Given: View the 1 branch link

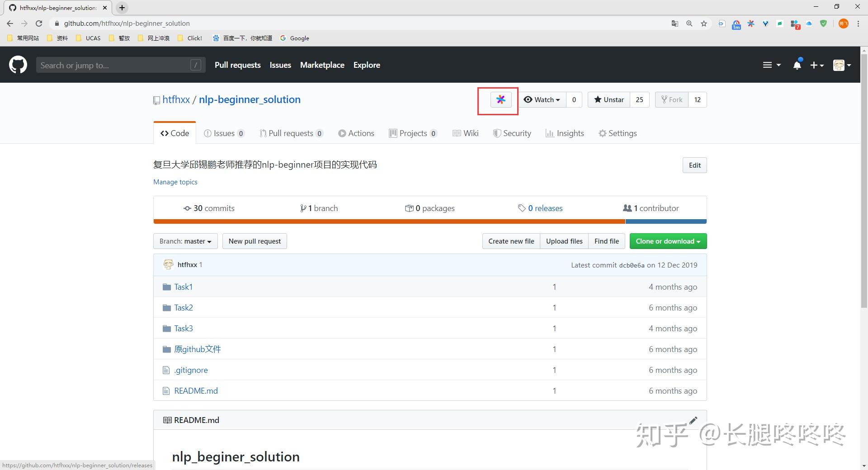Looking at the screenshot, I should click(x=319, y=208).
